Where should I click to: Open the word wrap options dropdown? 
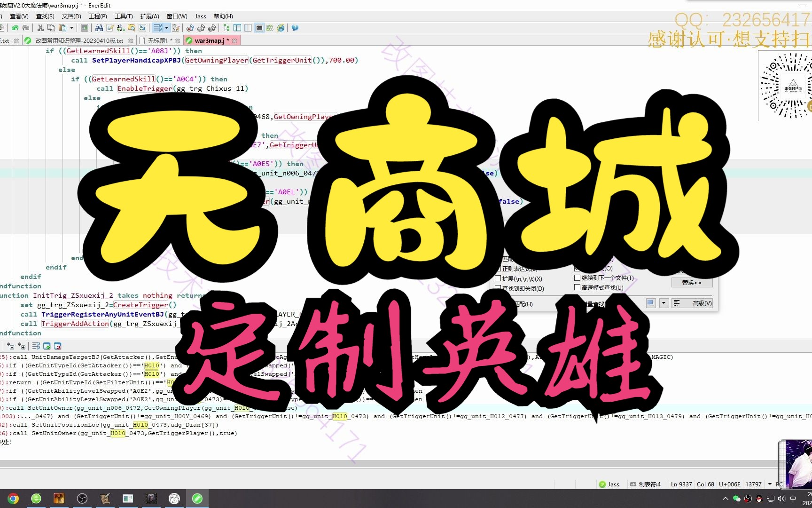tap(166, 28)
